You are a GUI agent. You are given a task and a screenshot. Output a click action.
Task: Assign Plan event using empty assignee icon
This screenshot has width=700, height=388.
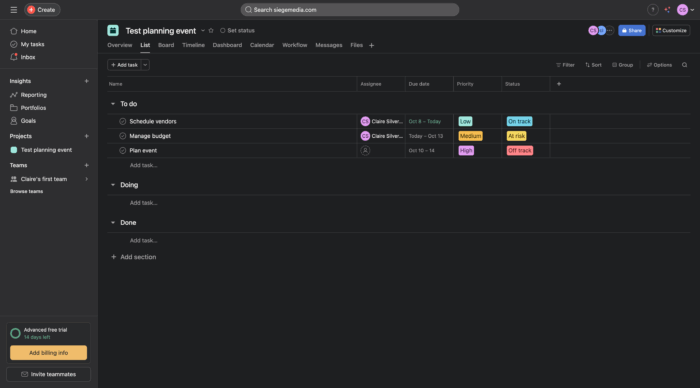point(365,150)
